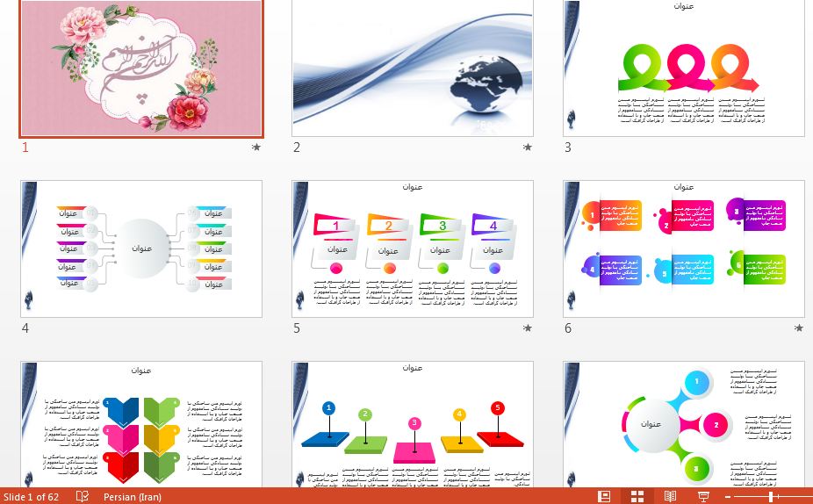
Task: Click the star icon beside slide 5
Action: [528, 328]
